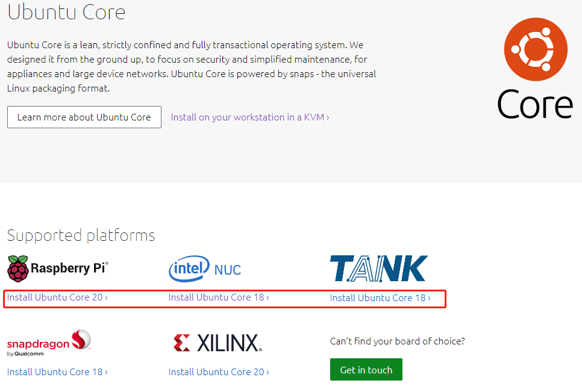Click the Ubuntu Core page title
The image size is (582, 392).
66,12
